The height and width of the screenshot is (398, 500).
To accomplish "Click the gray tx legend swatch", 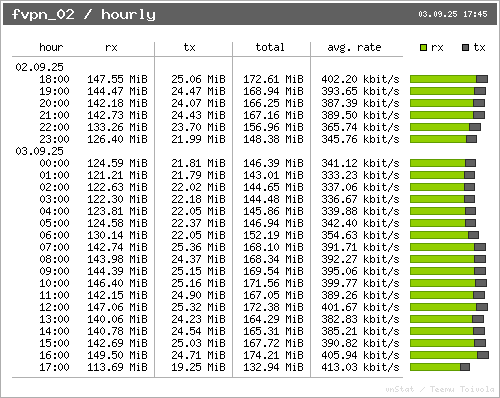I will (x=465, y=48).
